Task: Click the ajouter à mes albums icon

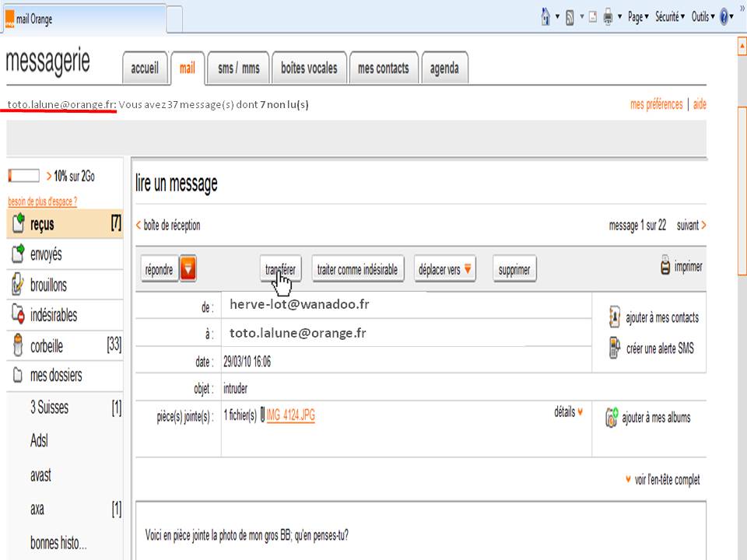Action: point(612,417)
